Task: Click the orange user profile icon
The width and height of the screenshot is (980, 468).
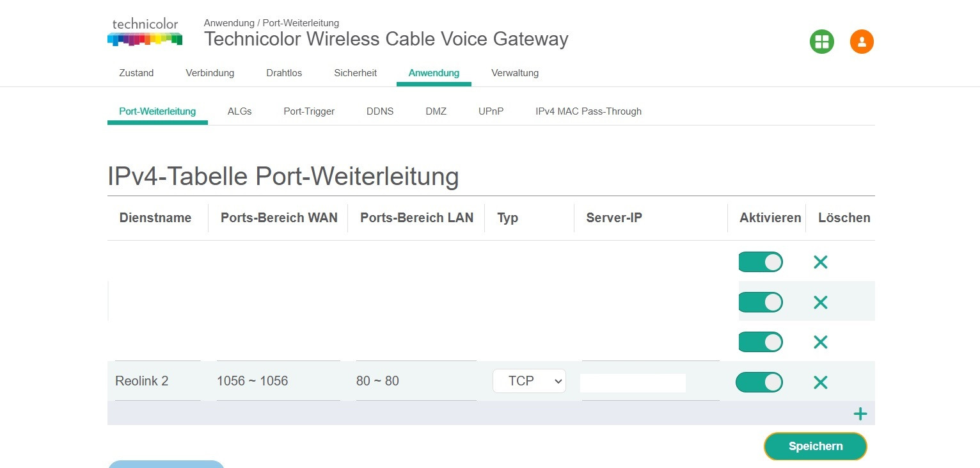Action: point(861,42)
